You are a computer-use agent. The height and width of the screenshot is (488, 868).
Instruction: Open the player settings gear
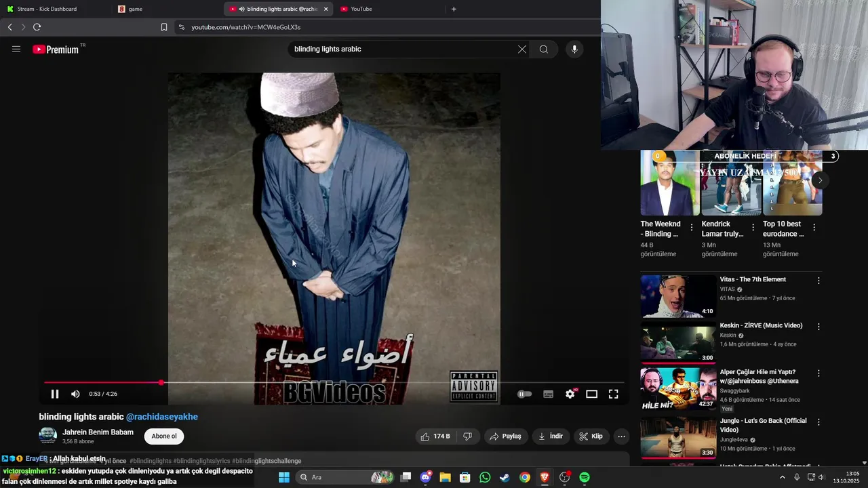pyautogui.click(x=570, y=394)
